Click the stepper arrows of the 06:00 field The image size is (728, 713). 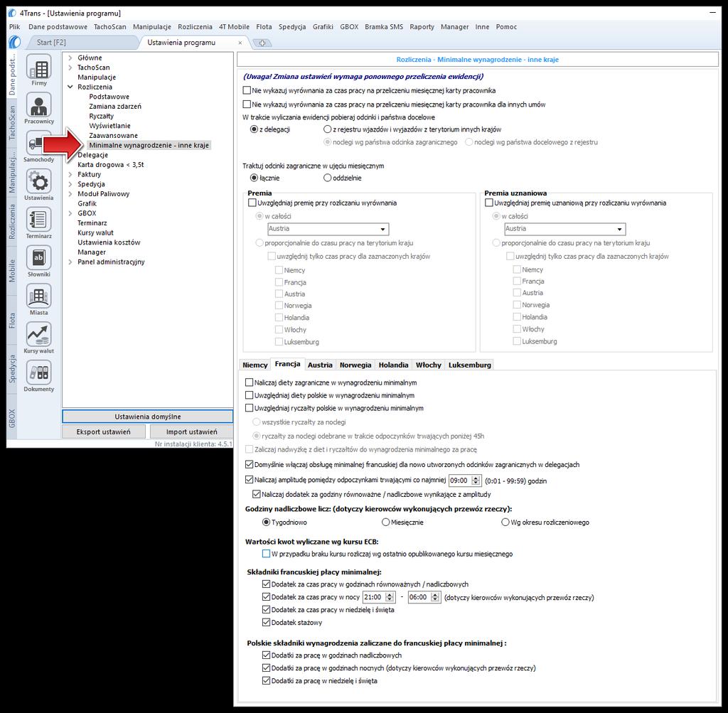(436, 597)
